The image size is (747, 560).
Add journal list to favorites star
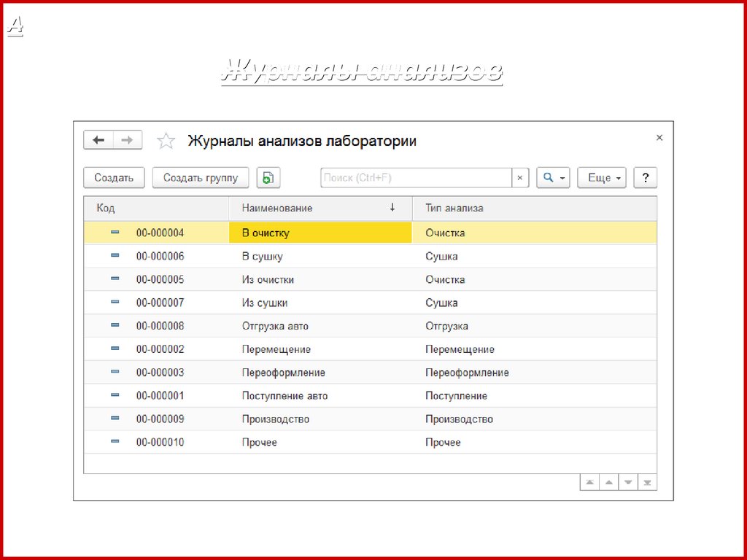pos(166,141)
